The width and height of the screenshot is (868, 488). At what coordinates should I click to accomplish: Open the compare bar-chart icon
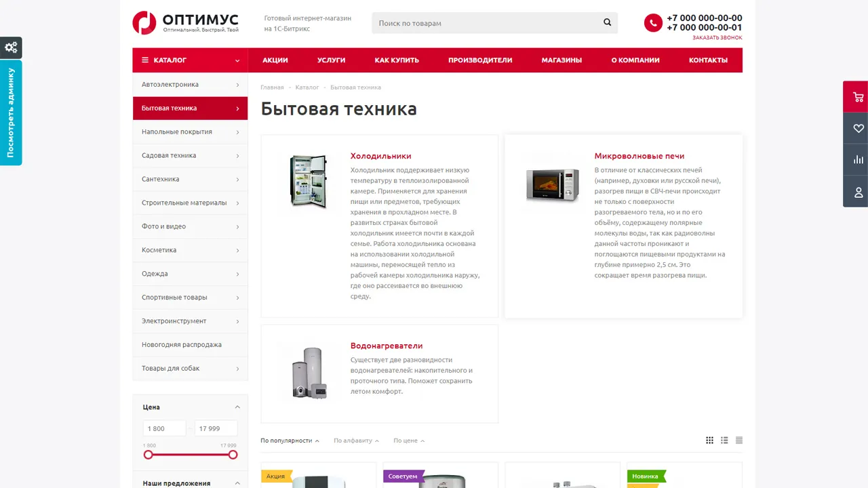858,160
